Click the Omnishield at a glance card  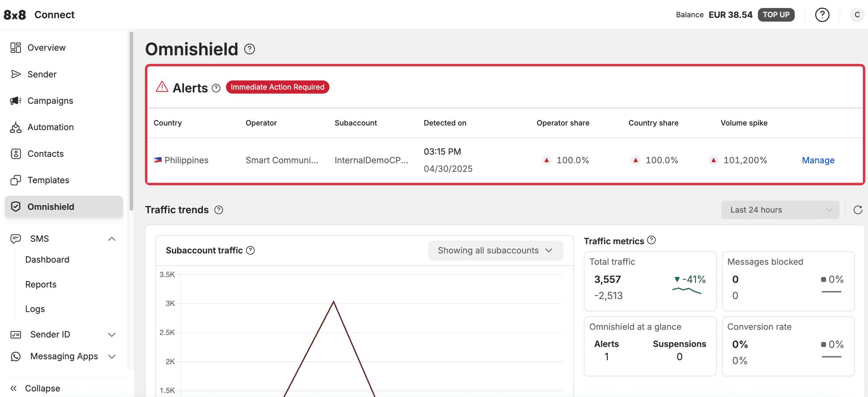(650, 346)
